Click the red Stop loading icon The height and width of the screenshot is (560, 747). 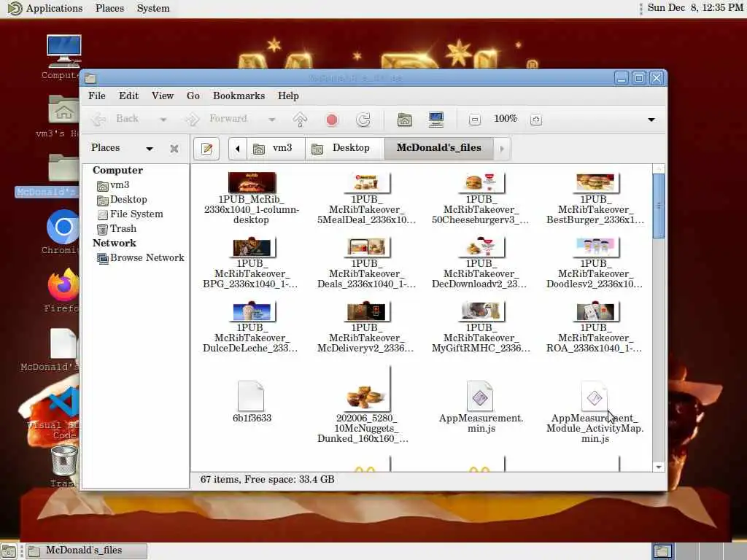click(332, 120)
